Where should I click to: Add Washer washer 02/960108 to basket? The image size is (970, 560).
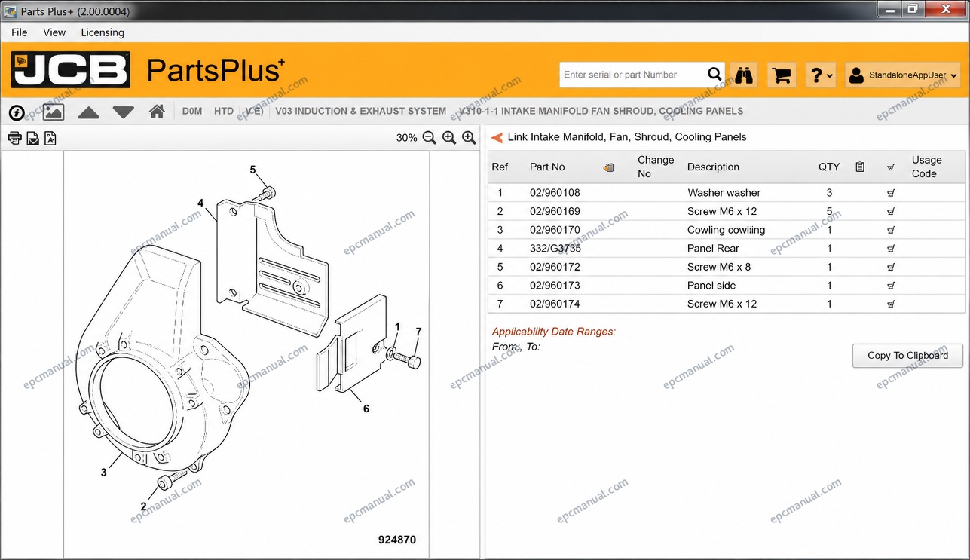pos(891,193)
